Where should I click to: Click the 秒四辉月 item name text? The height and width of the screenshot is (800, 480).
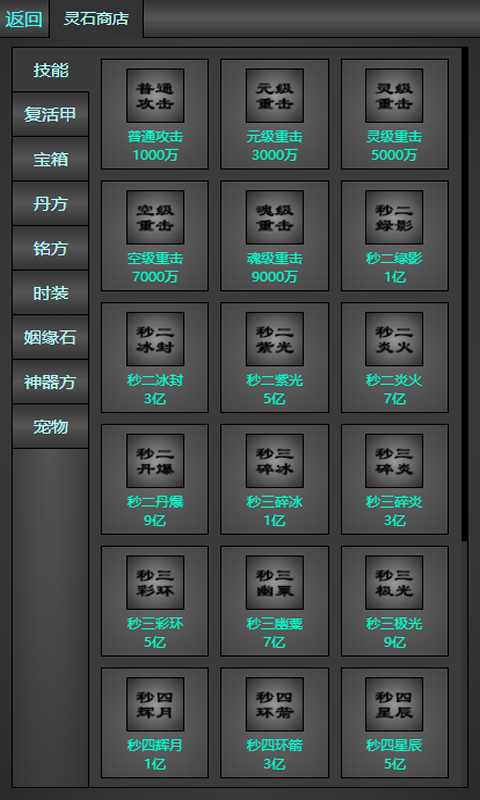[x=155, y=745]
